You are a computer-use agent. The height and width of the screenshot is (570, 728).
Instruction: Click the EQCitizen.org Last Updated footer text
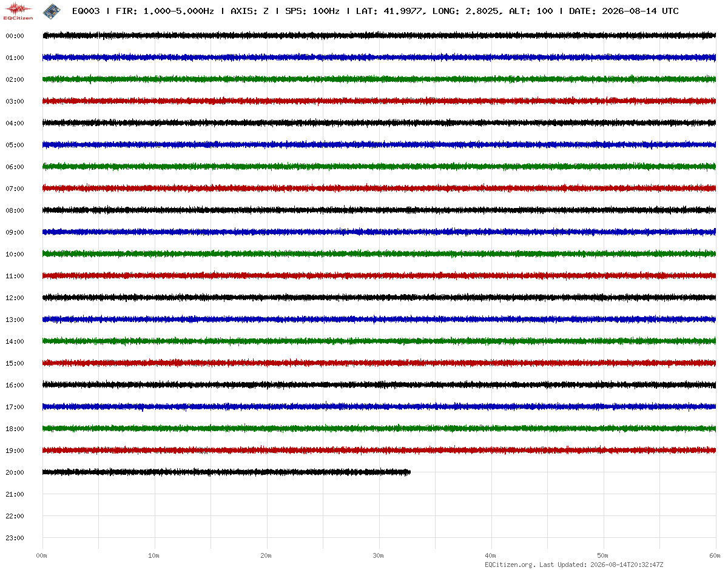click(x=574, y=565)
